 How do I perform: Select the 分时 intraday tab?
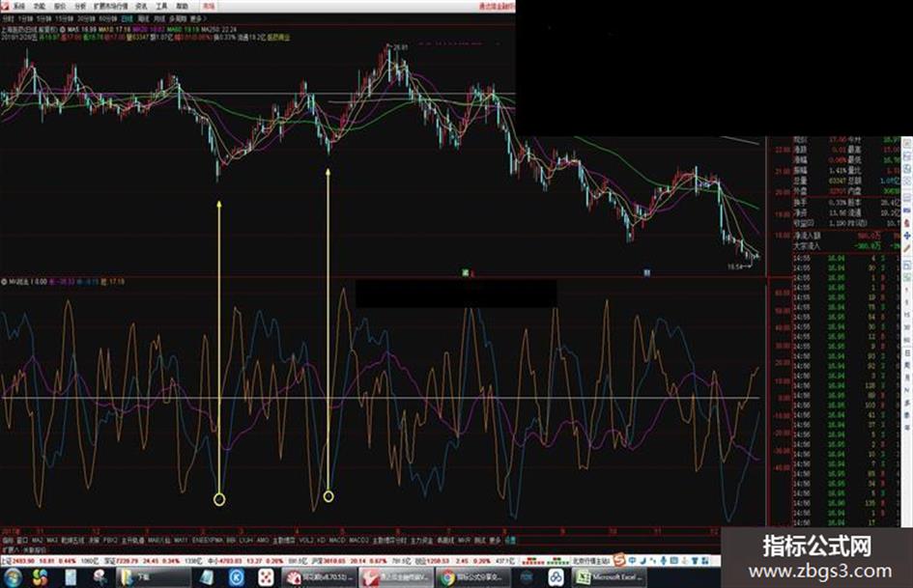click(8, 19)
